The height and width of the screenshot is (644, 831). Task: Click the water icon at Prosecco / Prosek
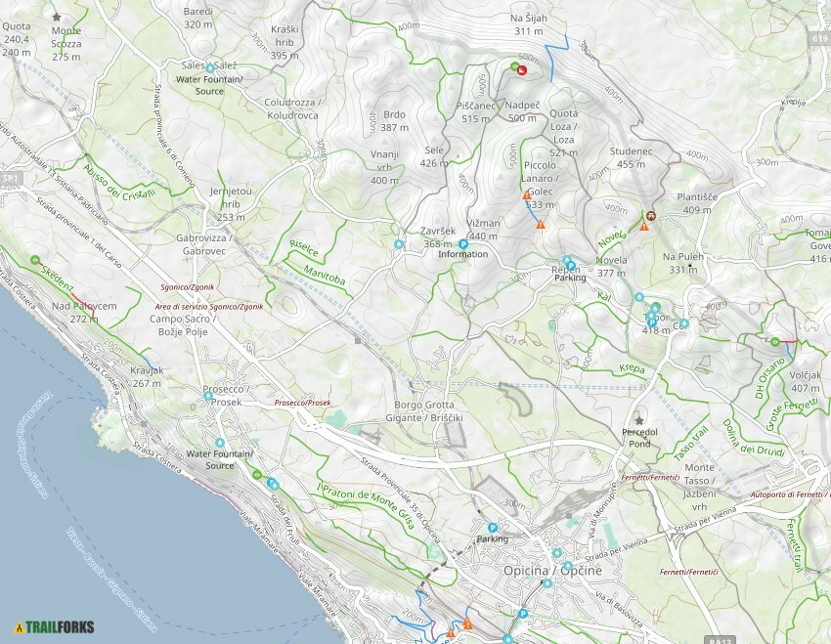tap(208, 396)
